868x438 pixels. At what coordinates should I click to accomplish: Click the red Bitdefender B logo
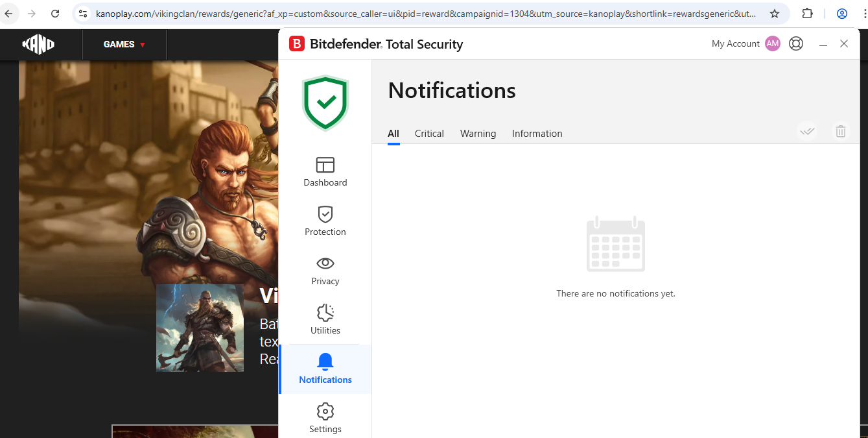click(x=297, y=44)
